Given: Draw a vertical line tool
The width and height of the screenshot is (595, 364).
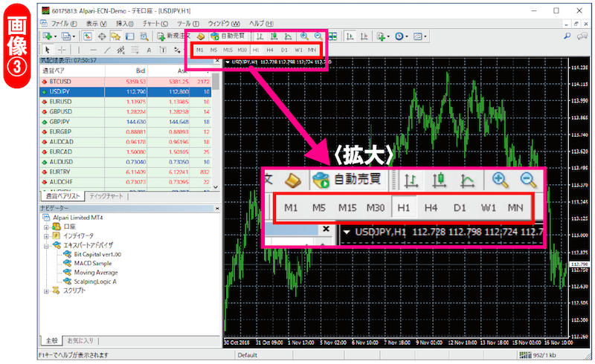Looking at the screenshot, I should pyautogui.click(x=79, y=50).
